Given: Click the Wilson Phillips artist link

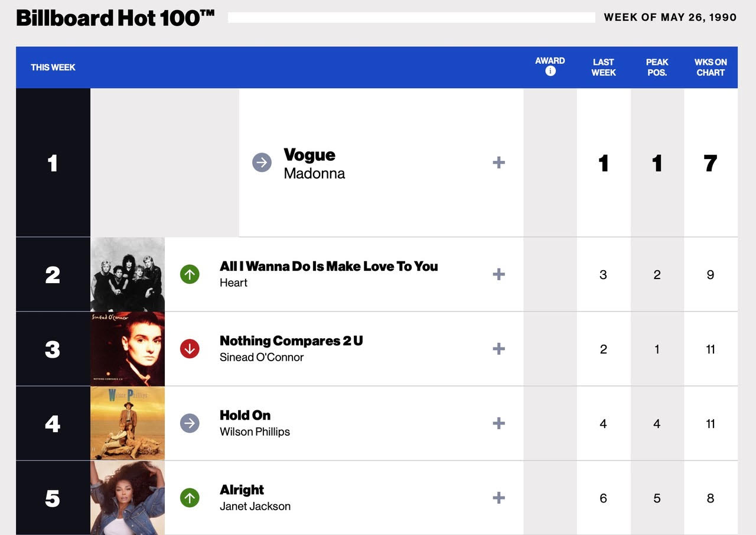Looking at the screenshot, I should pos(255,432).
